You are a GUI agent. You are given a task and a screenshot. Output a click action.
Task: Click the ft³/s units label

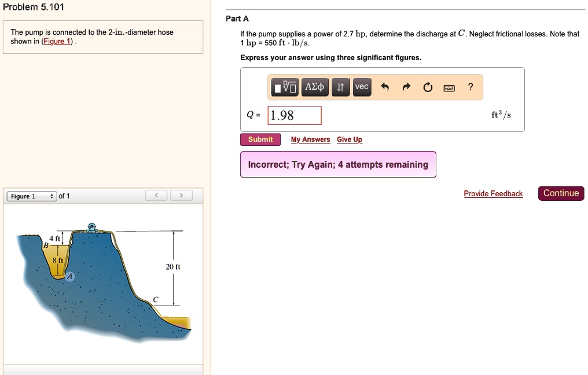click(501, 115)
